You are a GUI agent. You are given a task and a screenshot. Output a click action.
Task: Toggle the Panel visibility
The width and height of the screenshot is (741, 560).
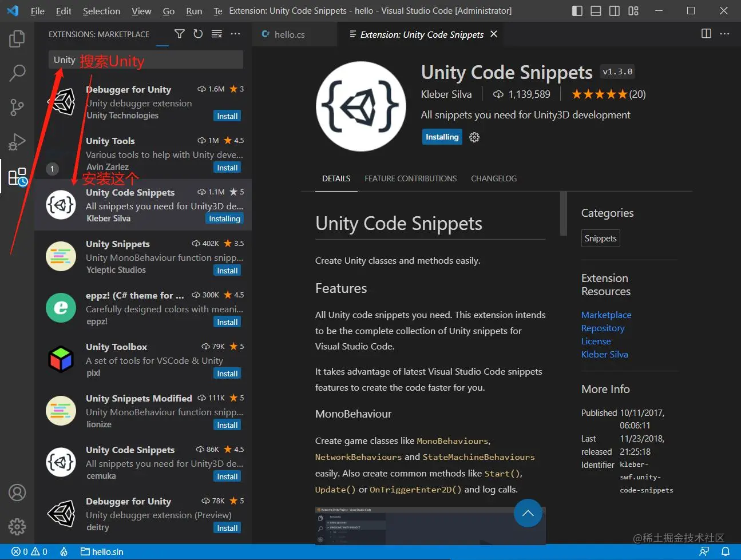595,10
